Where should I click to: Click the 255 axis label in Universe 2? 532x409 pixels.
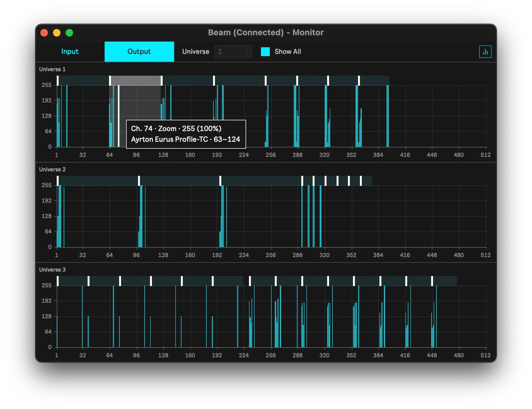pos(46,185)
